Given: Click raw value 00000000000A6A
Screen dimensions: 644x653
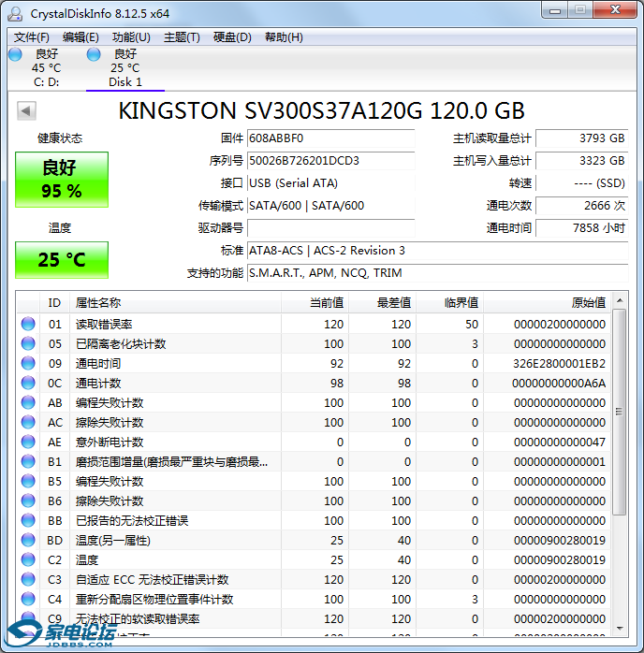Looking at the screenshot, I should point(559,384).
